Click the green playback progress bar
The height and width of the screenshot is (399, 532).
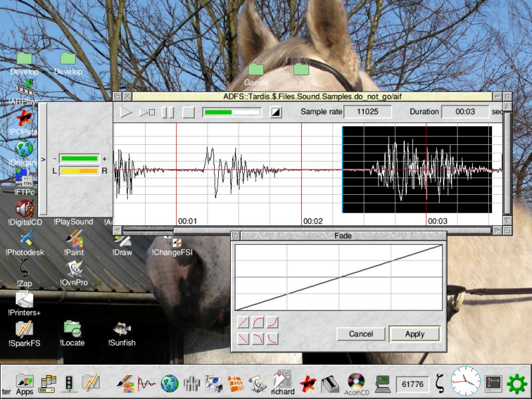coord(232,112)
